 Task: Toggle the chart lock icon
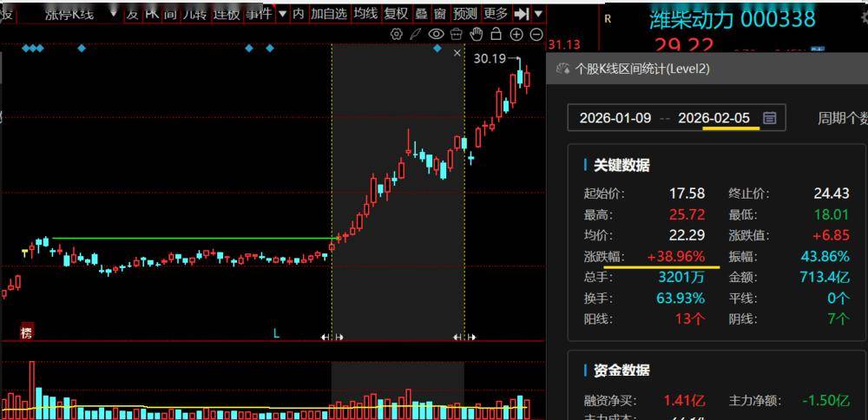(496, 35)
